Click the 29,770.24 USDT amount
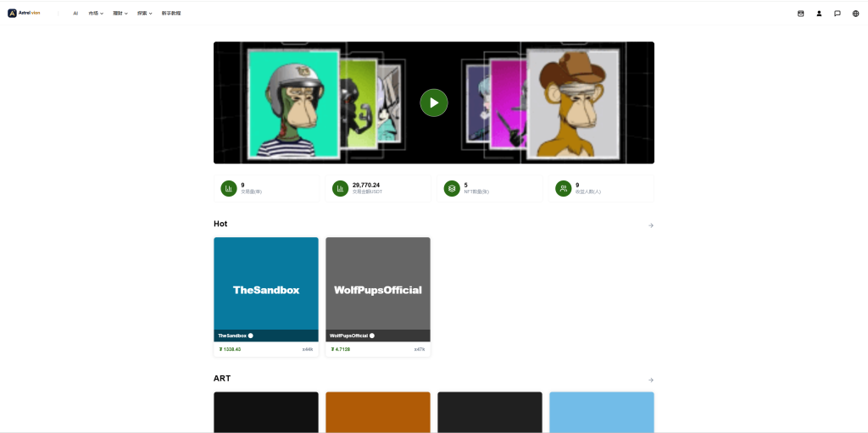The width and height of the screenshot is (868, 433). tap(366, 185)
